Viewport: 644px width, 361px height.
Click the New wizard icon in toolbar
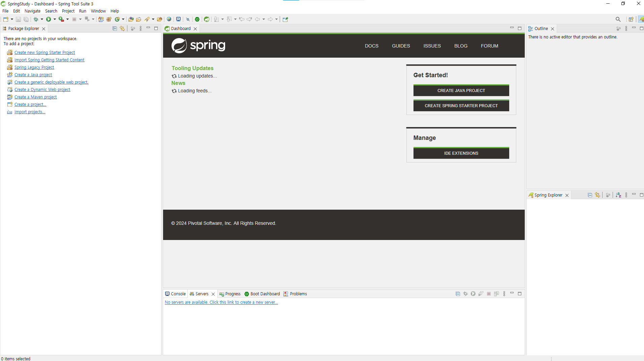(x=6, y=19)
